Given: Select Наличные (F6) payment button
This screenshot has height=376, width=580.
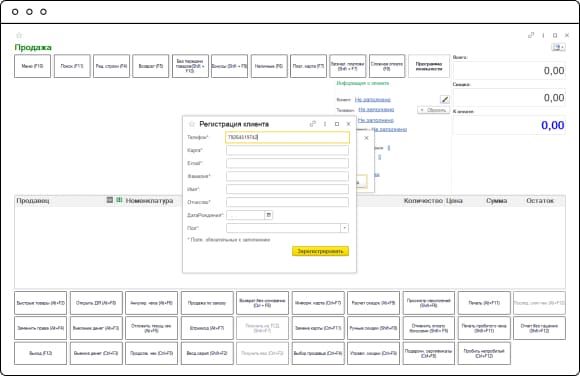Looking at the screenshot, I should click(269, 66).
